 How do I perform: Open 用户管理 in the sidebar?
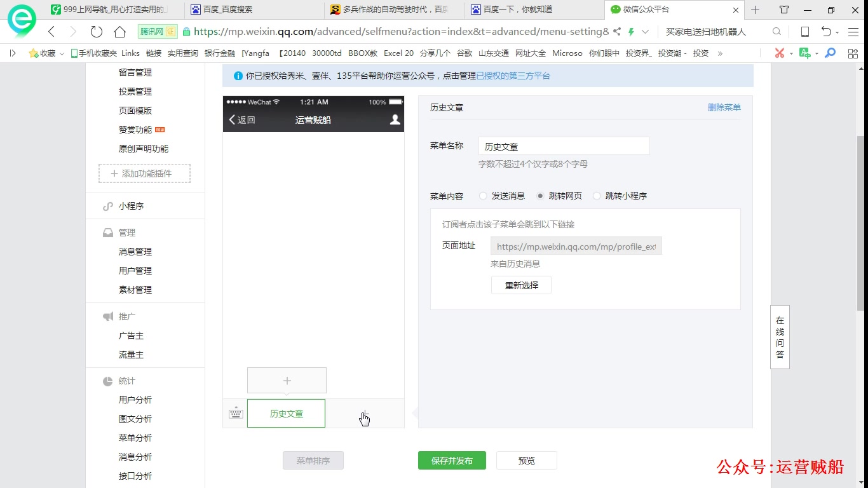click(135, 271)
